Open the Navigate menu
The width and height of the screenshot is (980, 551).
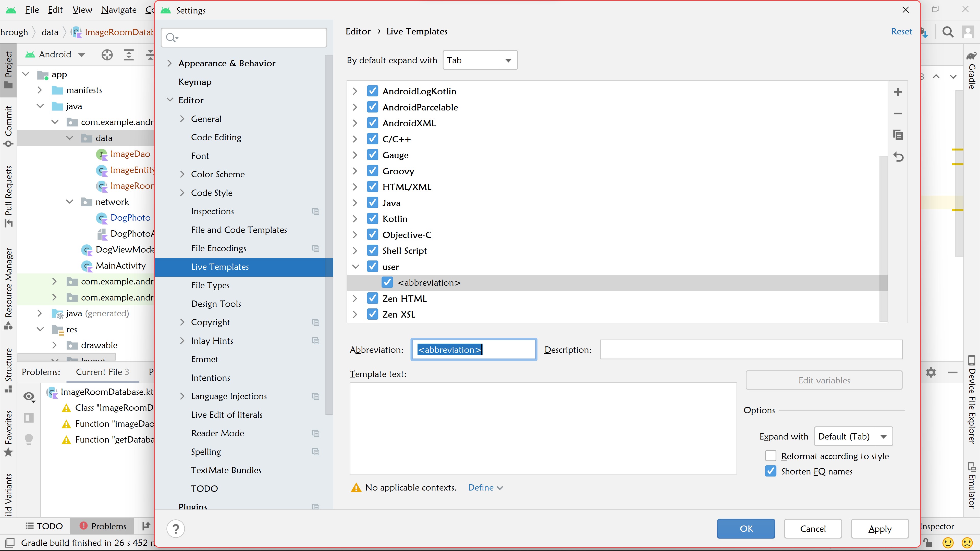coord(119,9)
